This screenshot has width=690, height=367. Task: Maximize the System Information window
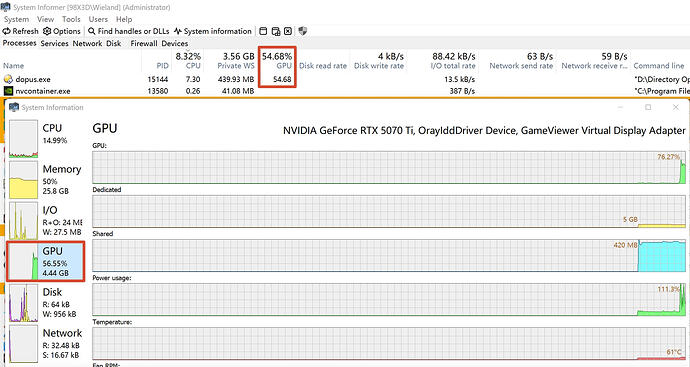(x=648, y=107)
